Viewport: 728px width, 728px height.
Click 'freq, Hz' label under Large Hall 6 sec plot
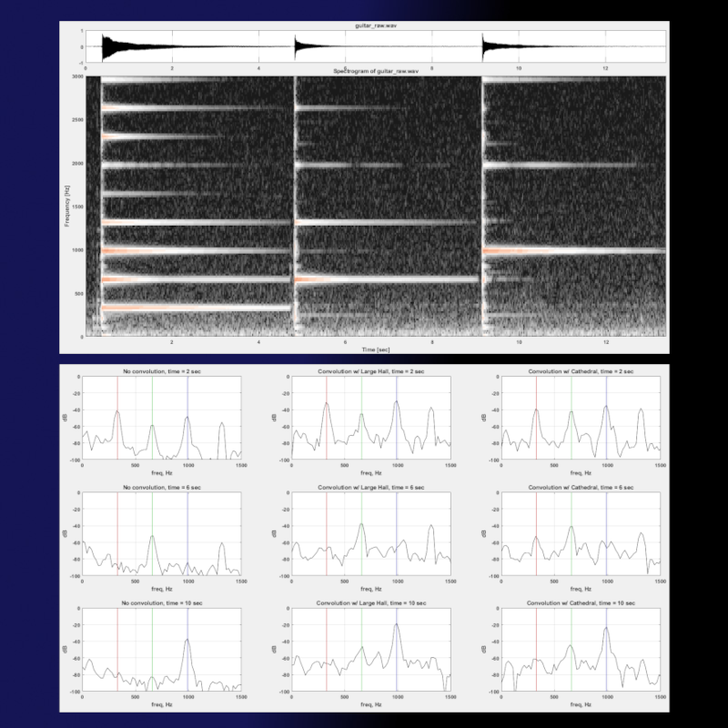(x=371, y=589)
